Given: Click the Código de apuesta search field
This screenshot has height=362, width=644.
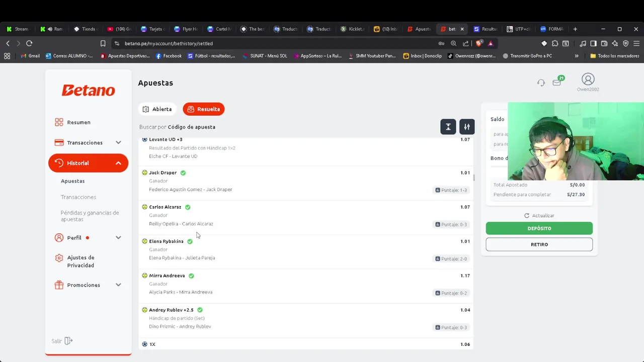Looking at the screenshot, I should pyautogui.click(x=191, y=127).
